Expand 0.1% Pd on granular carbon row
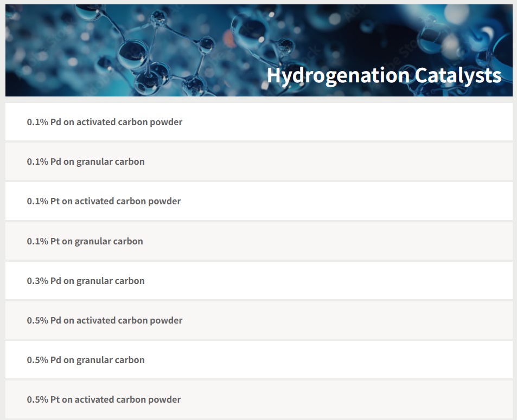517x420 pixels. pyautogui.click(x=259, y=161)
